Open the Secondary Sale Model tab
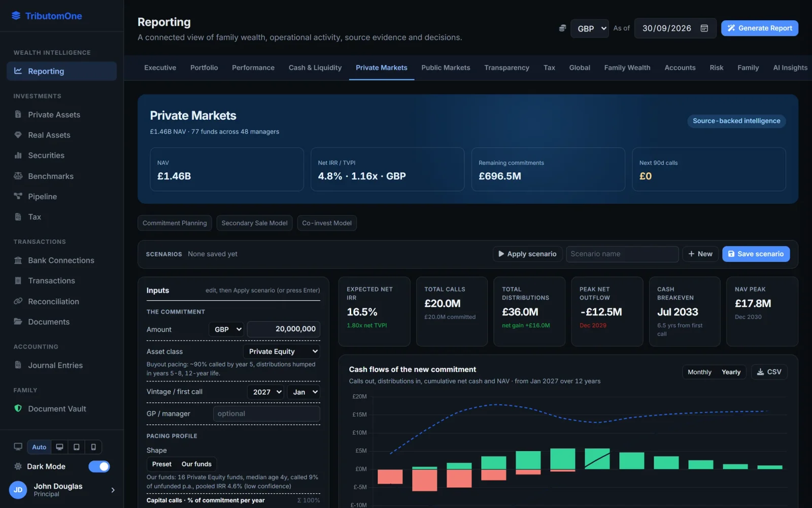The width and height of the screenshot is (812, 508). (254, 223)
